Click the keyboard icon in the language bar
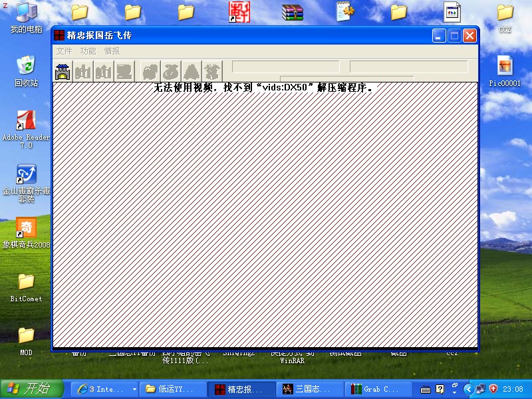 point(426,390)
